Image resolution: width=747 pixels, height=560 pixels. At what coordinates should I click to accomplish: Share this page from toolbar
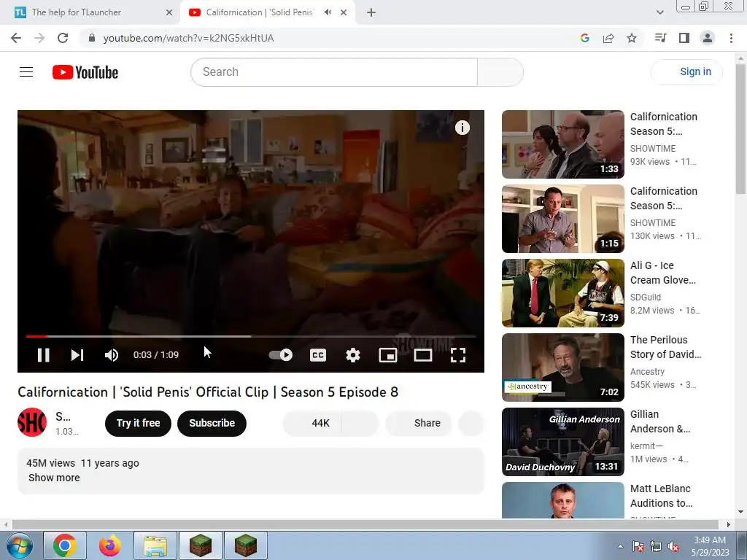pyautogui.click(x=608, y=38)
